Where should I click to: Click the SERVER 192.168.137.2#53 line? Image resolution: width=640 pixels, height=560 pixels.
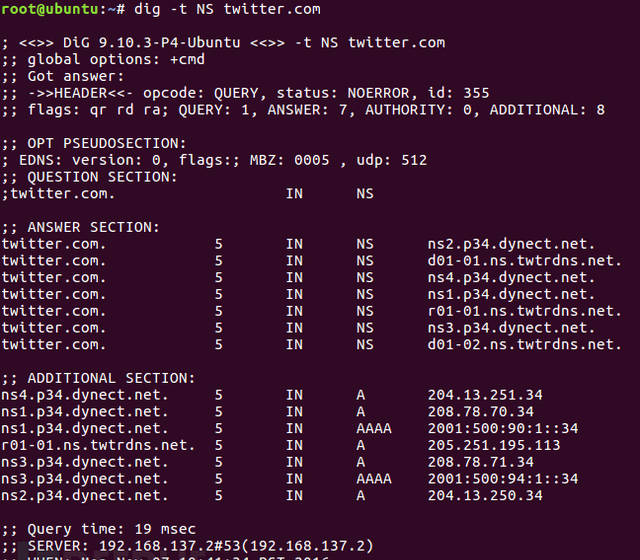click(x=187, y=546)
